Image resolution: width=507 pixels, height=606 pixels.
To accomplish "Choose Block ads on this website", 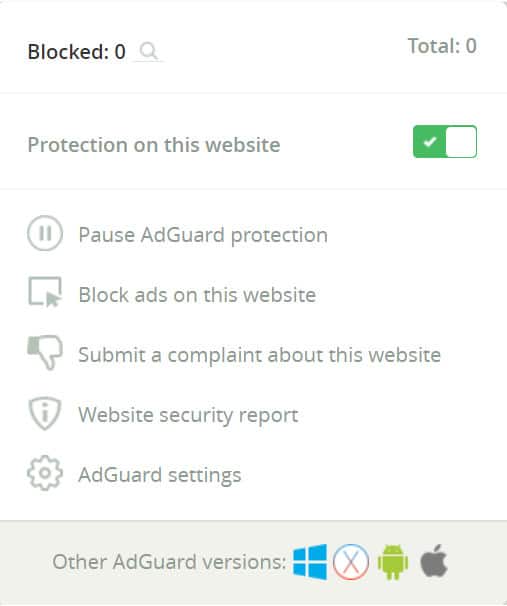I will click(197, 294).
